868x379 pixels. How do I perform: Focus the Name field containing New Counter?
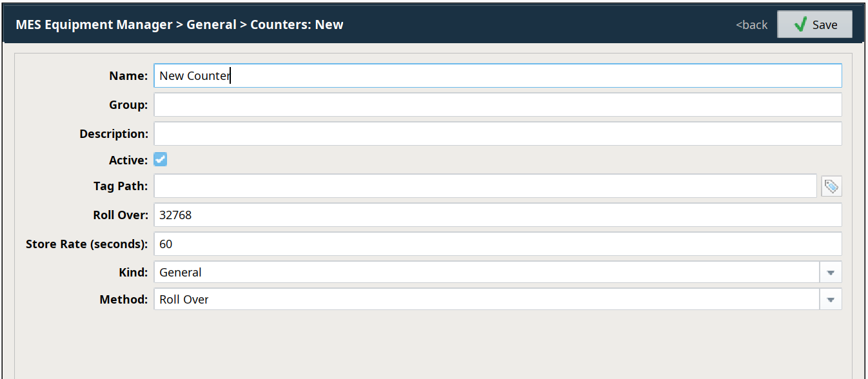tap(497, 75)
